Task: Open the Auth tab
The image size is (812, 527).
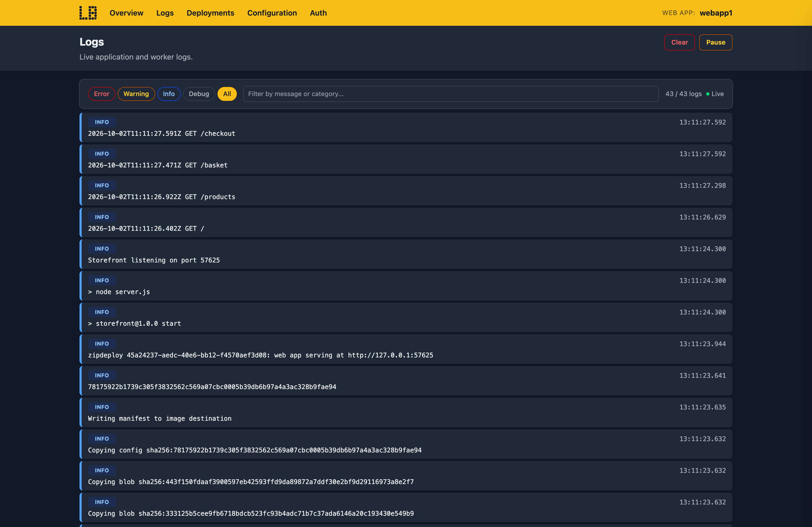Action: pos(318,13)
